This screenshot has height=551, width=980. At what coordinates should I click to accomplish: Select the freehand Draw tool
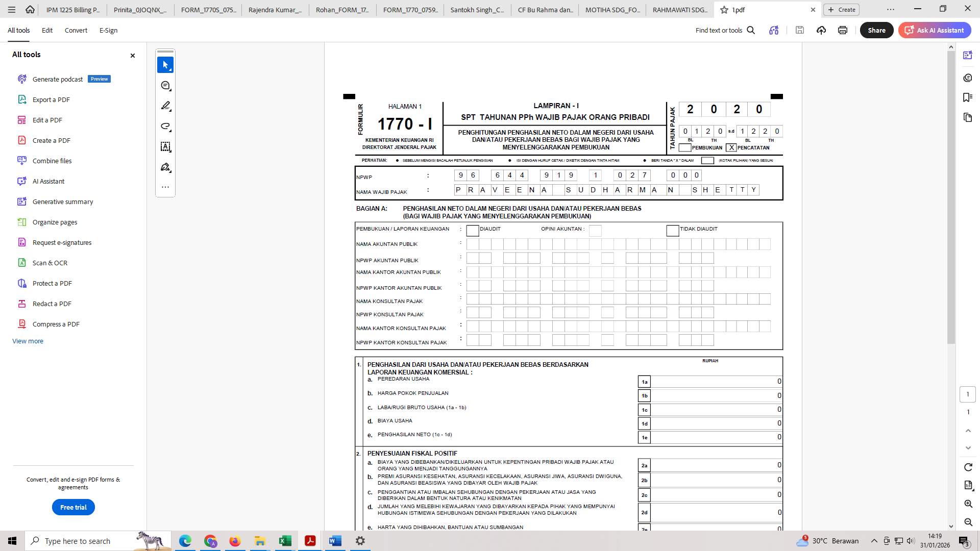click(165, 126)
